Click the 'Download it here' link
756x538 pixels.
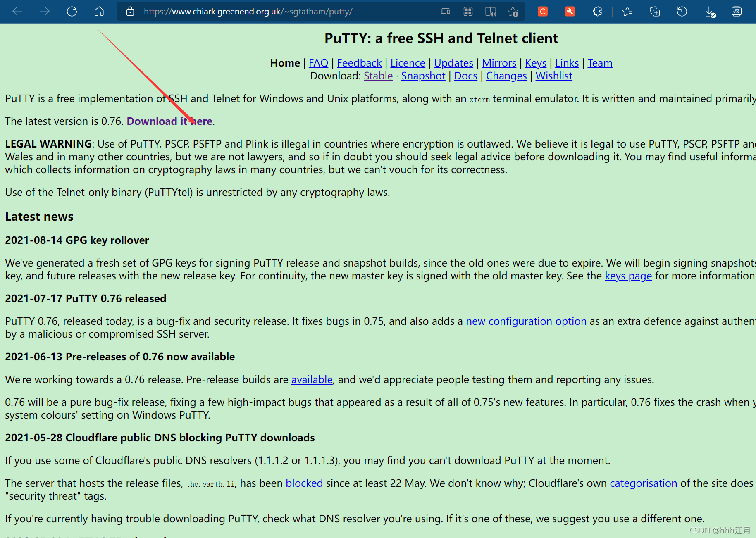pyautogui.click(x=169, y=121)
